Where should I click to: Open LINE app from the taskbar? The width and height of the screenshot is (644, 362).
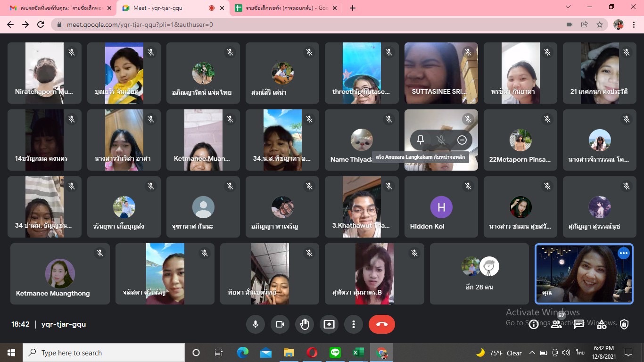click(335, 353)
